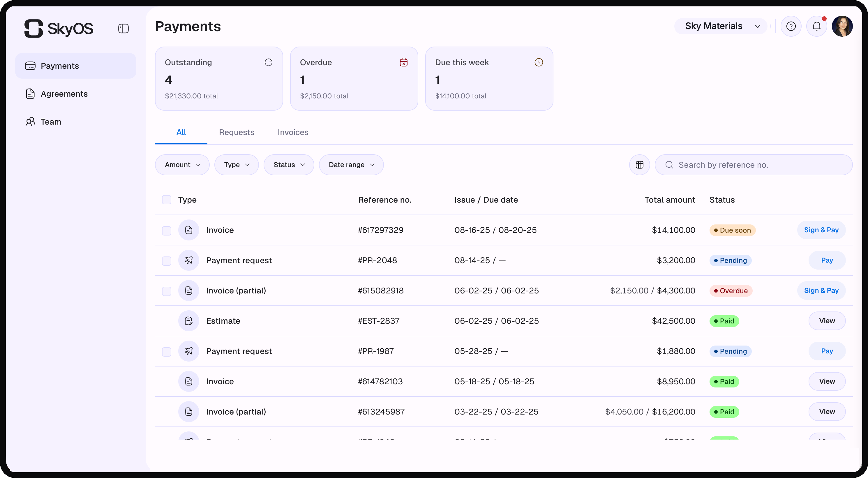
Task: Click the Due soon status badge
Action: (x=733, y=230)
